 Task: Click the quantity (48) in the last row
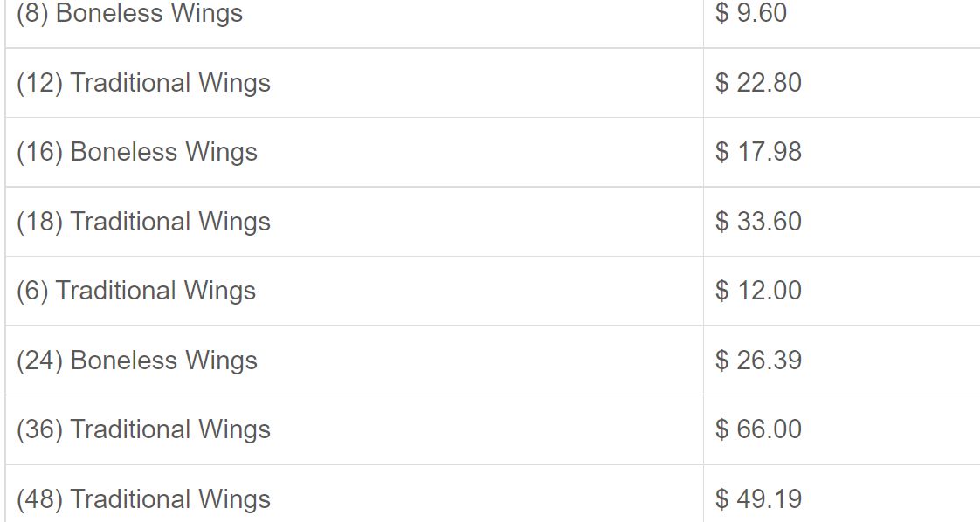point(40,499)
